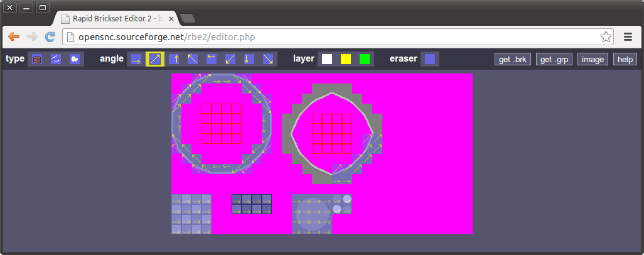Viewport: 644px width, 255px height.
Task: Select the Rapid Brickset Editor 2 tab
Action: pos(116,18)
